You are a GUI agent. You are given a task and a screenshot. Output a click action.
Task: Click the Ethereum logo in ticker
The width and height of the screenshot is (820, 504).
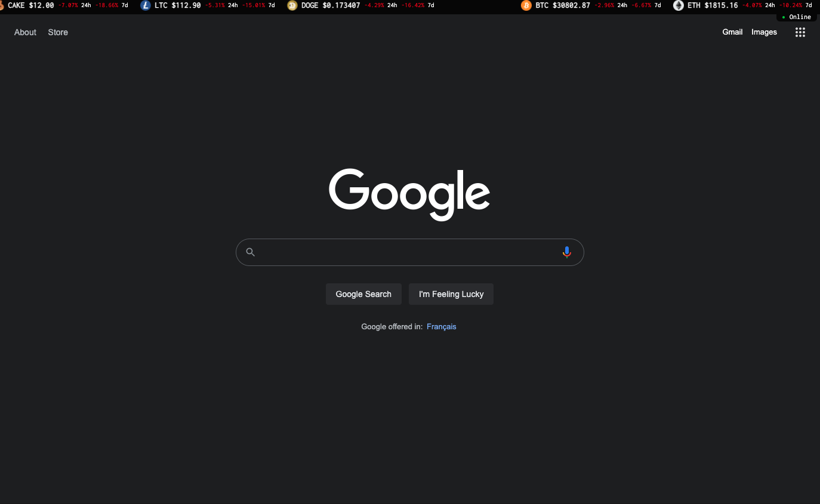click(x=679, y=5)
